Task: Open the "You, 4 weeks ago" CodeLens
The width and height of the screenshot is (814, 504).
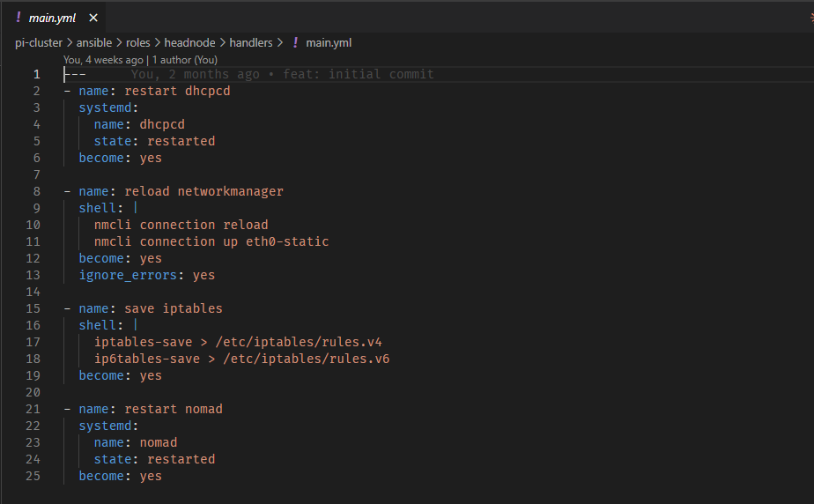Action: pos(103,60)
